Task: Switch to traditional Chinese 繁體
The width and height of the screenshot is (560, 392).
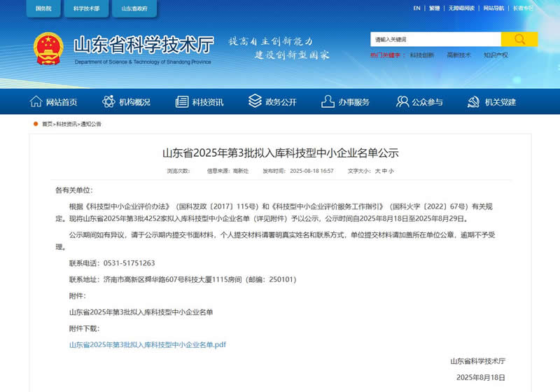Action: click(435, 8)
